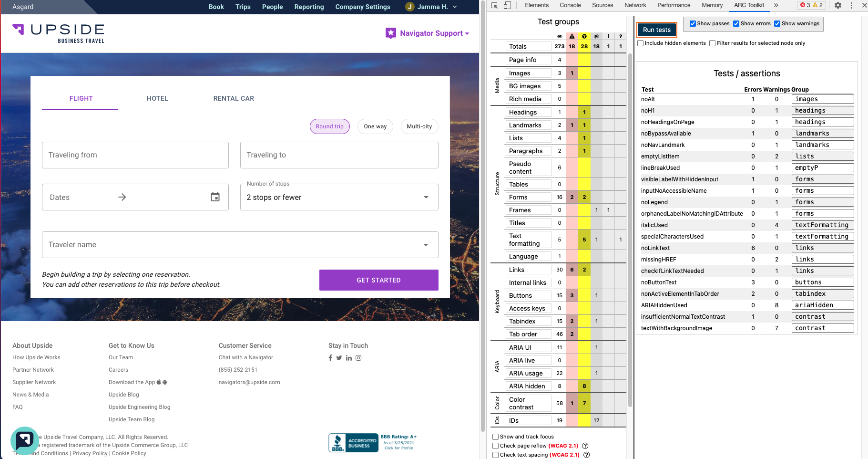This screenshot has height=459, width=868.
Task: Click the ariaHidden group button
Action: 823,305
